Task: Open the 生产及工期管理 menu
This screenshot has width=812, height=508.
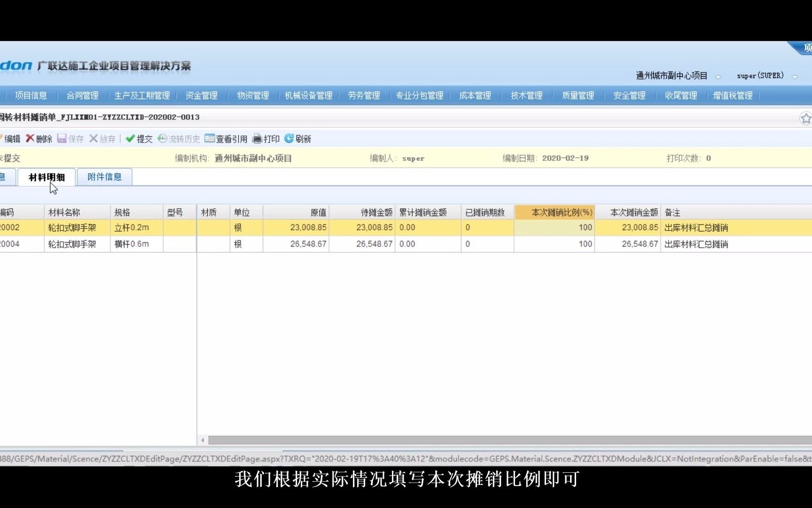Action: tap(142, 95)
